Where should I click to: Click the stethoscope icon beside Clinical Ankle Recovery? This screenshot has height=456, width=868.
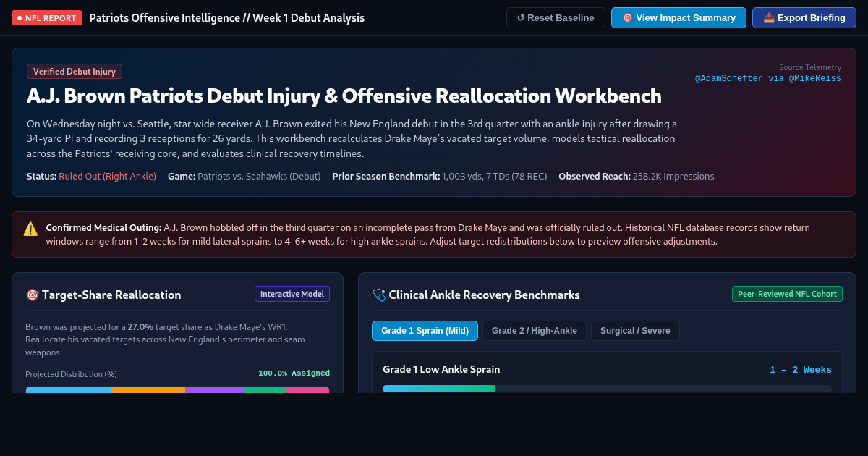379,295
